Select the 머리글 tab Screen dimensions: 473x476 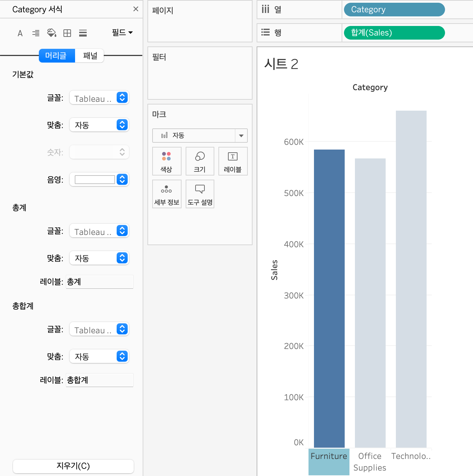pos(57,56)
